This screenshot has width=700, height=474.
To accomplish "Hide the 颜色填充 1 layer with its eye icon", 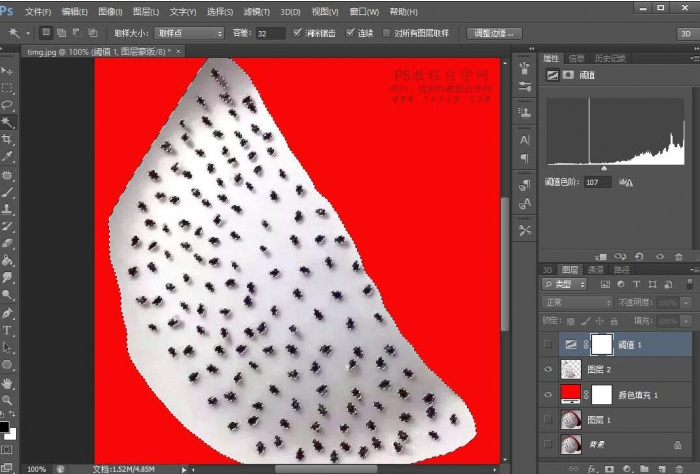I will pos(548,394).
